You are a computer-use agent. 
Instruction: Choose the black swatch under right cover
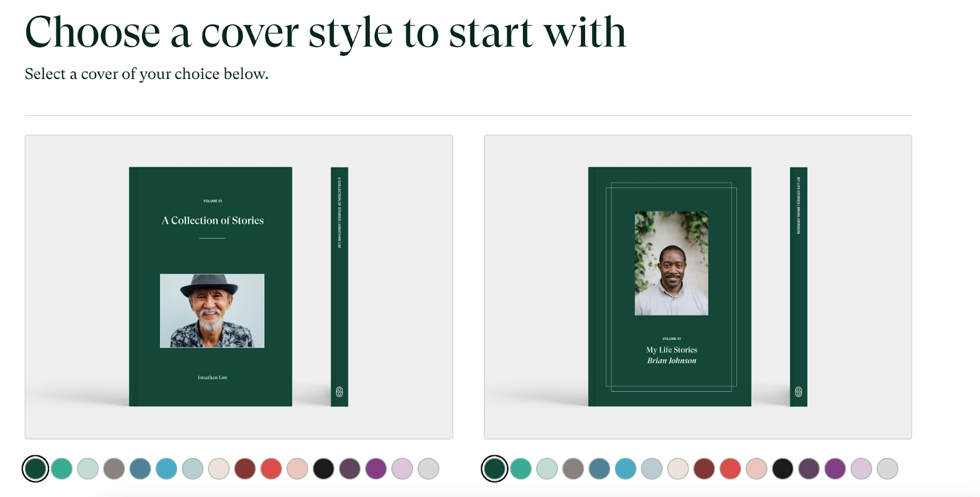tap(783, 469)
